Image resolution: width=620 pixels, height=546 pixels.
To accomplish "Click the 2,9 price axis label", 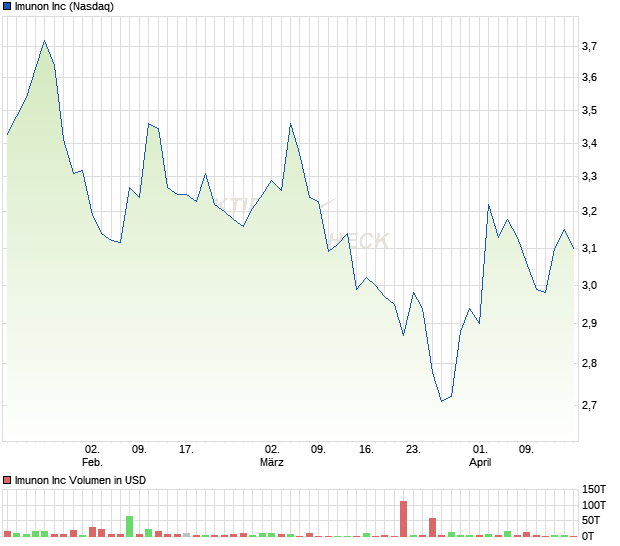I will tap(589, 323).
